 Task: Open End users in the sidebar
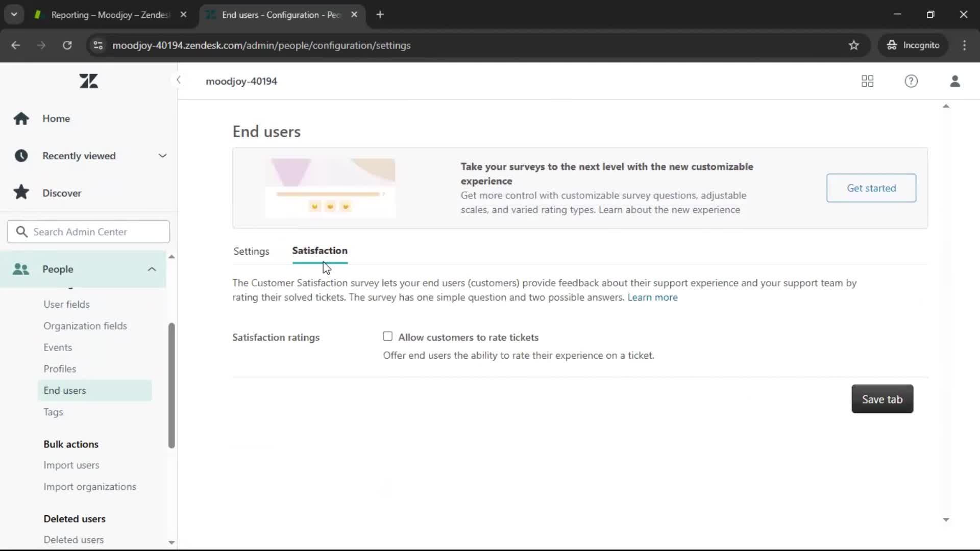pos(94,390)
